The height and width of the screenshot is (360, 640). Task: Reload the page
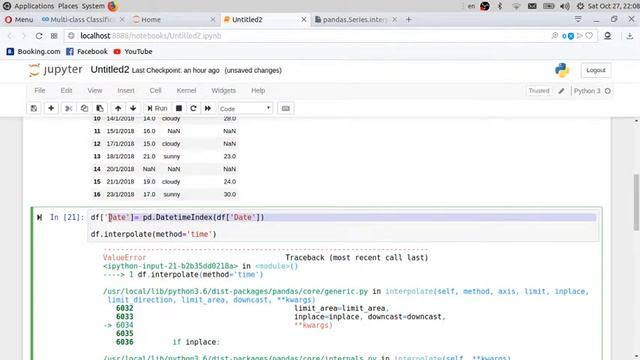(39, 36)
